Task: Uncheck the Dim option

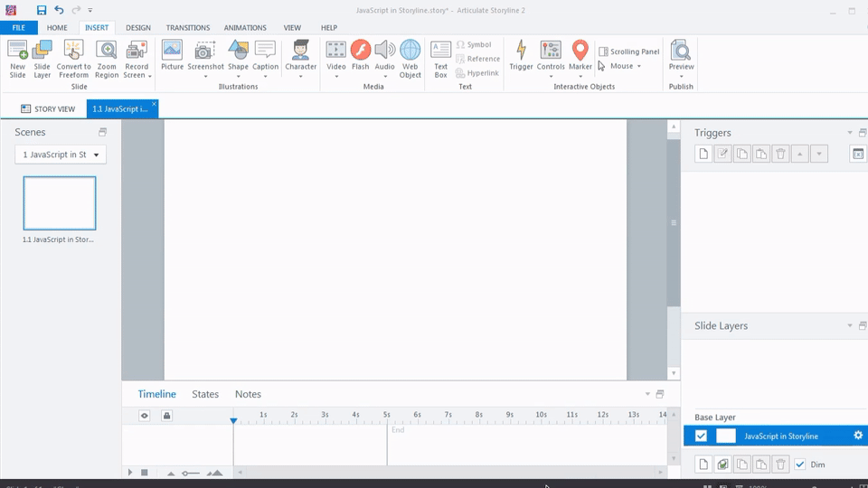Action: coord(799,465)
